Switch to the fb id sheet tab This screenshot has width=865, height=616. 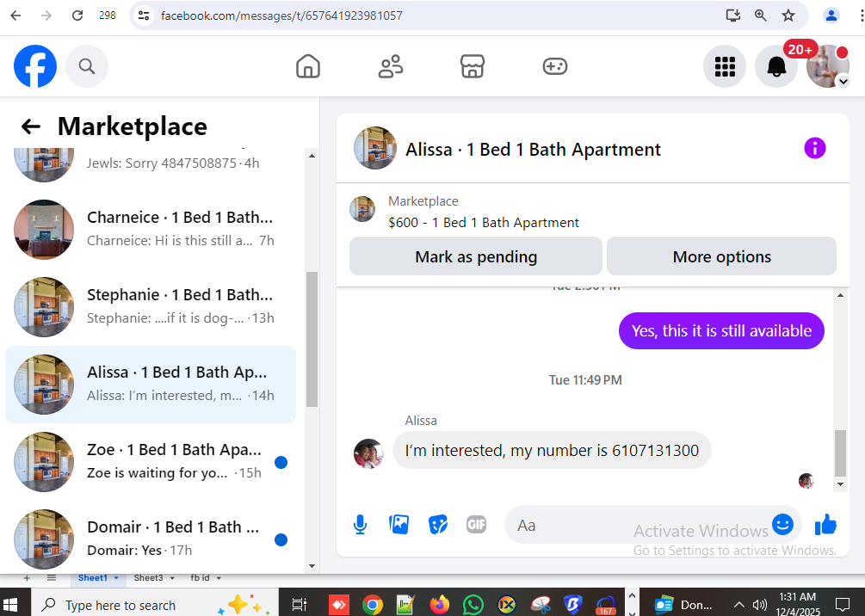click(x=200, y=578)
